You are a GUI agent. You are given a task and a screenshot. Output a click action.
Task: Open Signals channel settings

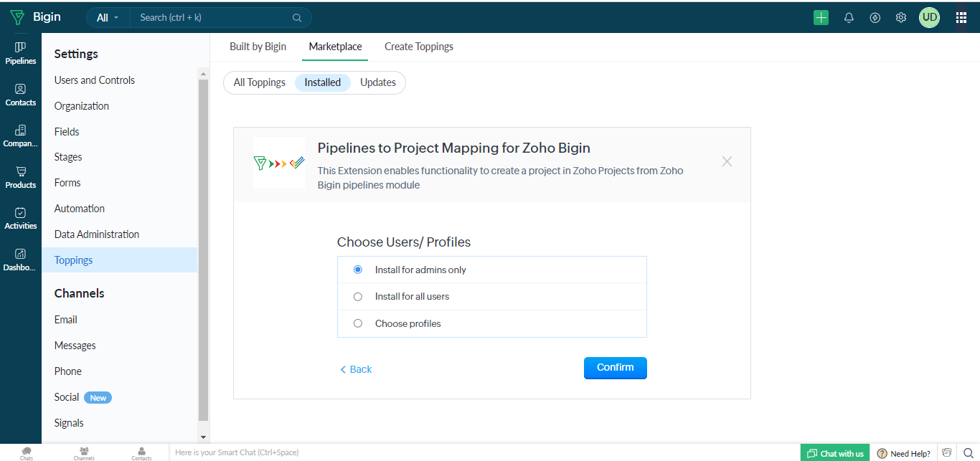[69, 423]
